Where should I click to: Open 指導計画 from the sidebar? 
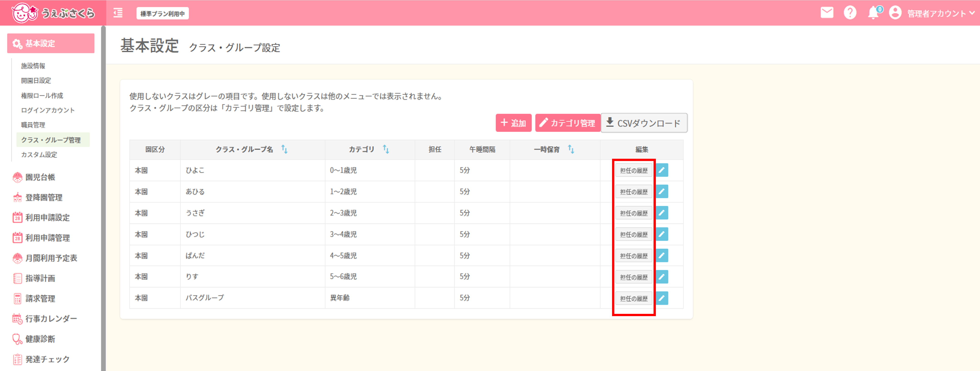click(x=34, y=278)
